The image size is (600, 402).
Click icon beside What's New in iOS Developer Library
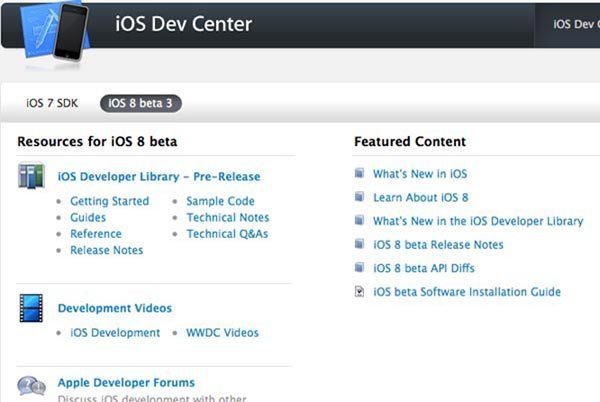[359, 220]
